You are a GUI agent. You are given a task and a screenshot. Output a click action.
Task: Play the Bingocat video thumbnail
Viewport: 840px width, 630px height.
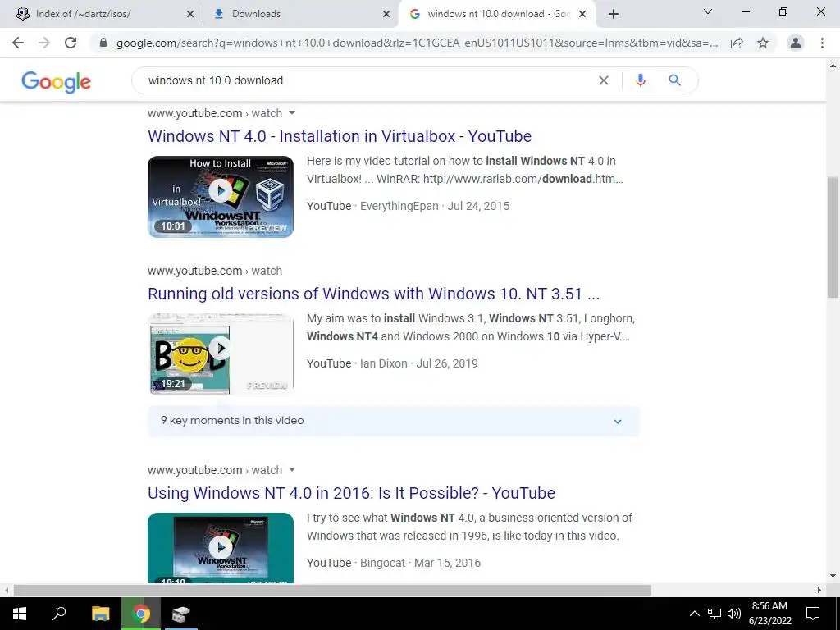[x=221, y=547]
